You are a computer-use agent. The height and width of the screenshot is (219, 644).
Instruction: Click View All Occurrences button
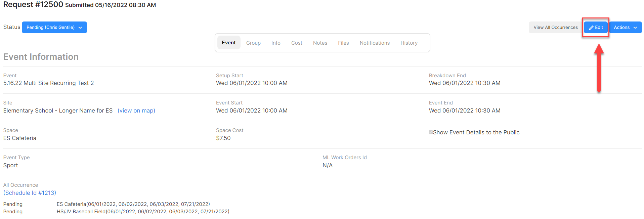[x=556, y=28]
